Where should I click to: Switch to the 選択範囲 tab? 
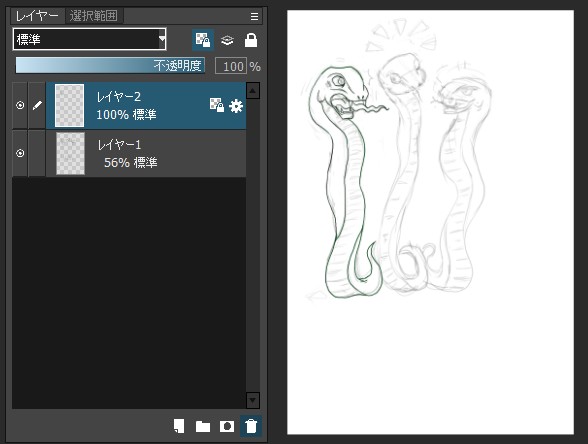pos(93,16)
